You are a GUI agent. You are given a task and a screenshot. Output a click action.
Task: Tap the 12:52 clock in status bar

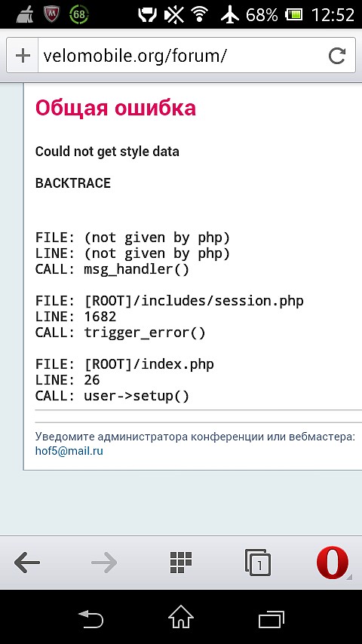coord(333,15)
